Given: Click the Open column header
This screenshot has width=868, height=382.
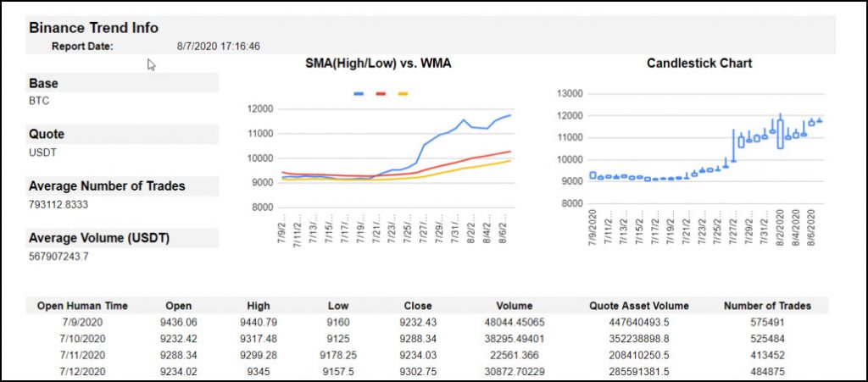Looking at the screenshot, I should coord(179,306).
